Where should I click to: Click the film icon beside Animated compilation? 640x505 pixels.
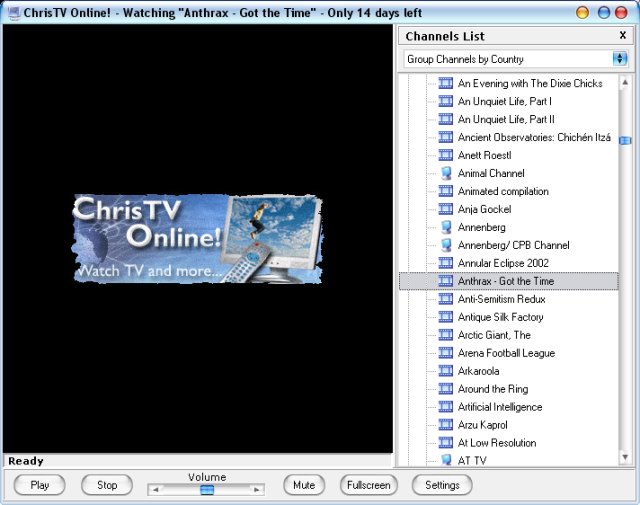click(x=445, y=191)
